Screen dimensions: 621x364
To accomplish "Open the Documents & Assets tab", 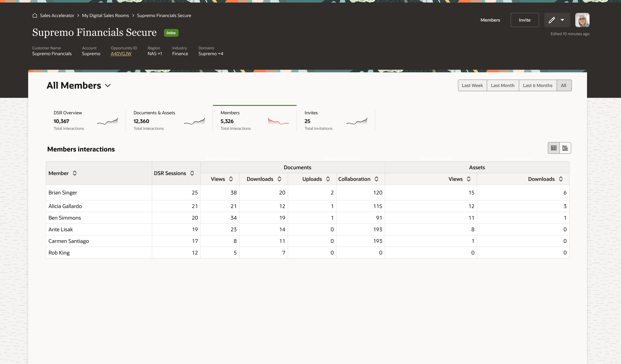I will tap(169, 120).
